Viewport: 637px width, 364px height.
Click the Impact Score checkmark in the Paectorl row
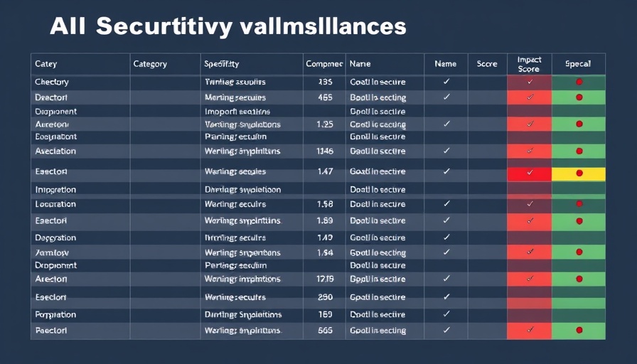tap(530, 330)
